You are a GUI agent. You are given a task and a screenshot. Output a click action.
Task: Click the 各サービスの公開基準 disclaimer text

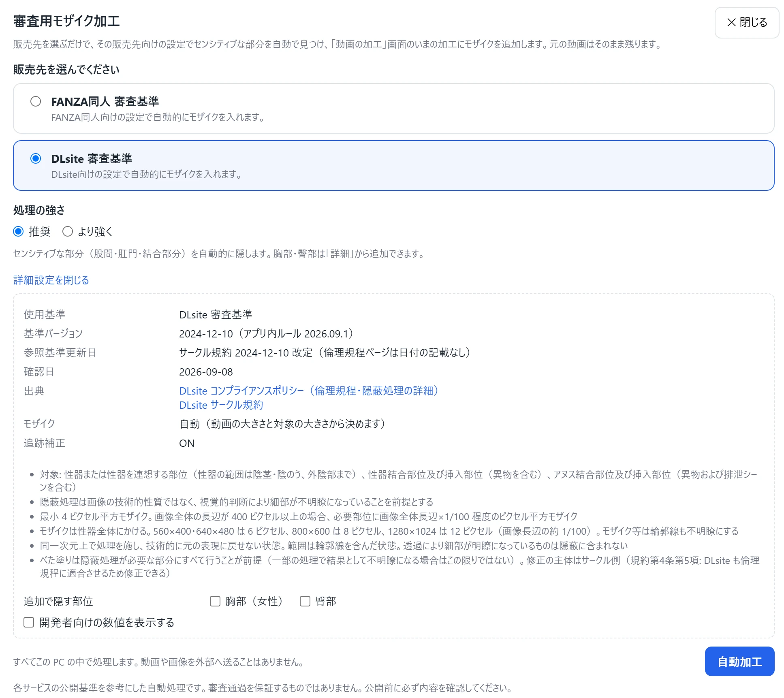click(x=263, y=688)
